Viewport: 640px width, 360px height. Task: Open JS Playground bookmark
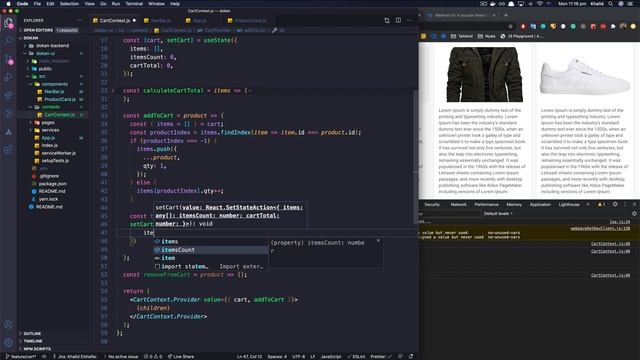tap(522, 36)
